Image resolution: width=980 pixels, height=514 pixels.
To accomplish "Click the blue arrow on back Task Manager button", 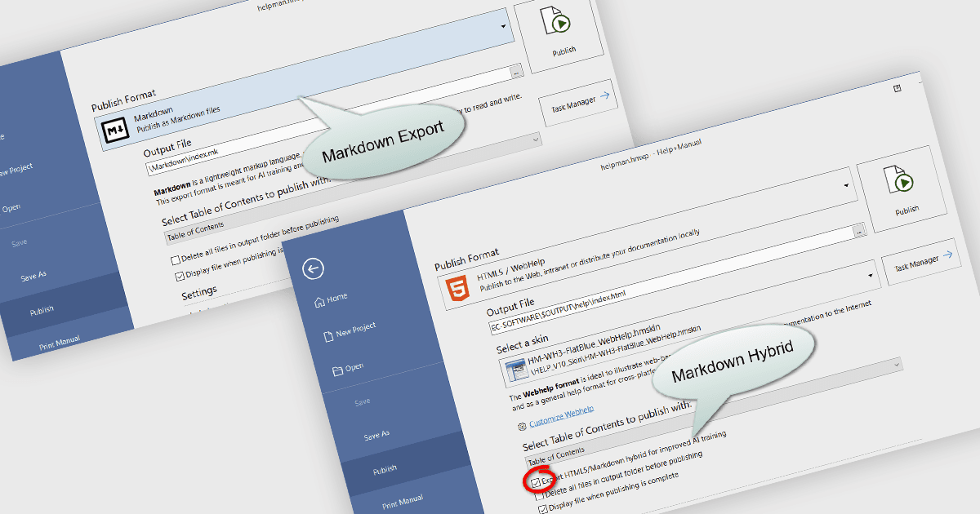I will [x=604, y=95].
